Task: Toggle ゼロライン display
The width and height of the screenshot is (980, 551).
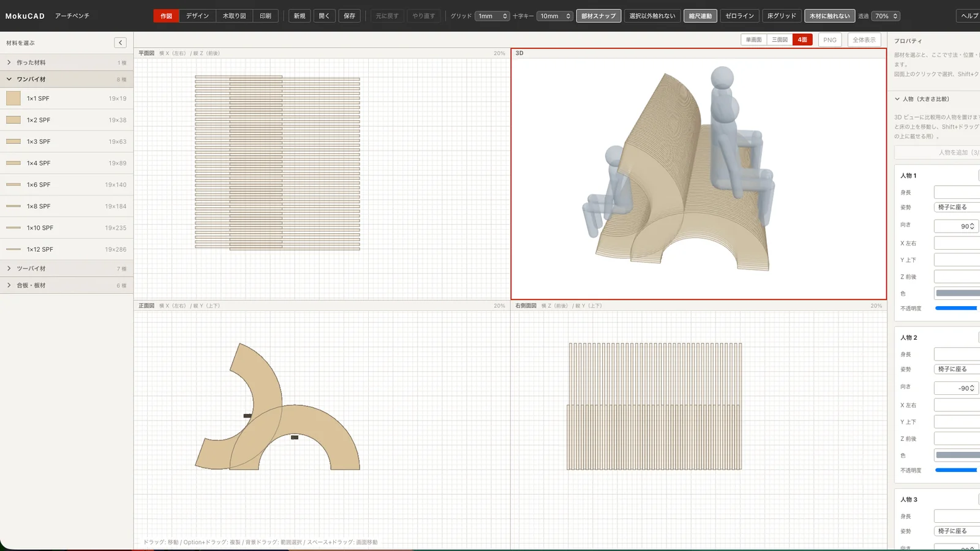Action: [x=739, y=16]
